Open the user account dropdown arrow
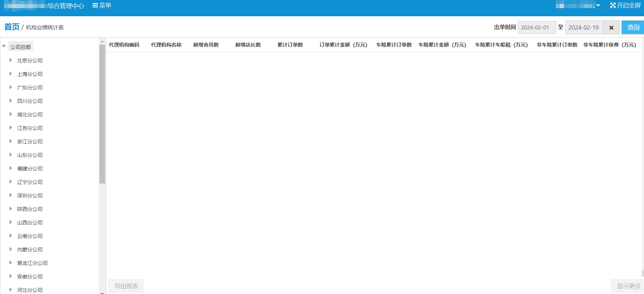 pyautogui.click(x=598, y=5)
